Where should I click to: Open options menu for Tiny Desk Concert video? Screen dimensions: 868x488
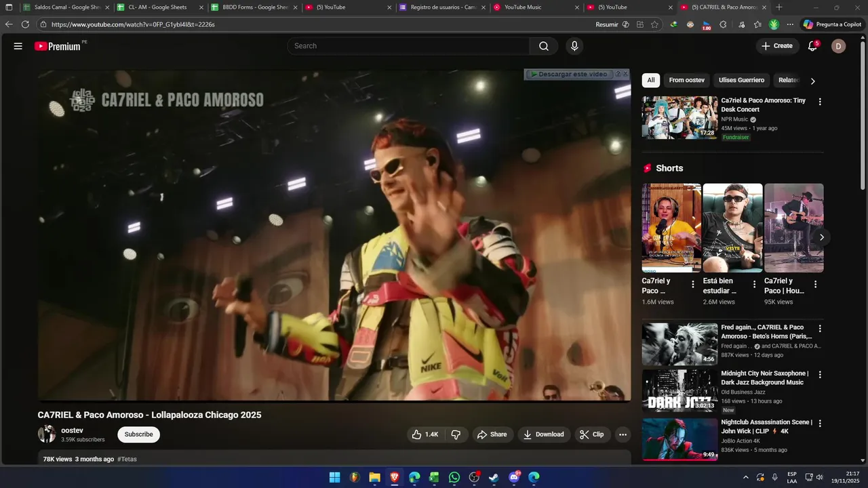point(820,102)
